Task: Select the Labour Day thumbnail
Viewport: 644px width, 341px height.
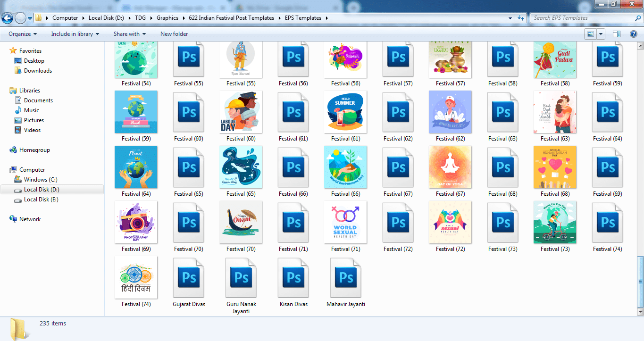Action: click(241, 112)
